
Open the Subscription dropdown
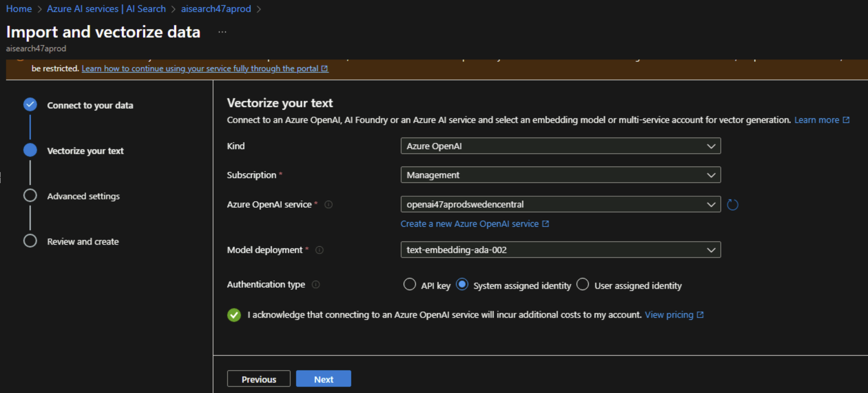tap(560, 175)
